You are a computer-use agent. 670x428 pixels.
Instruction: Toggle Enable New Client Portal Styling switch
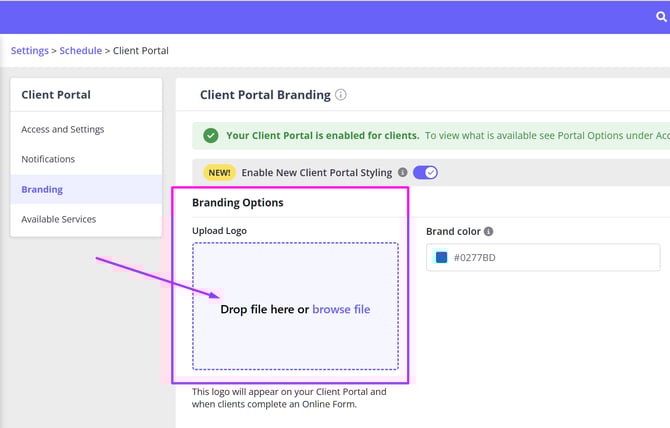click(x=425, y=172)
